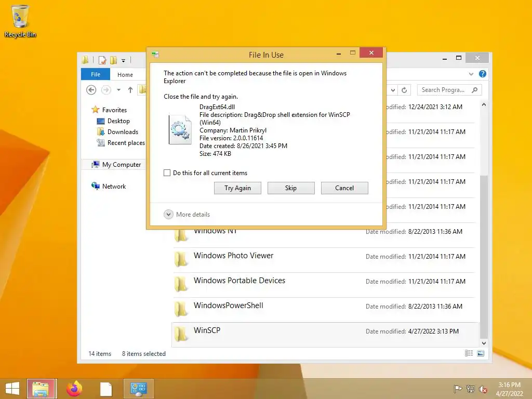Check Do this for all current items

[167, 172]
